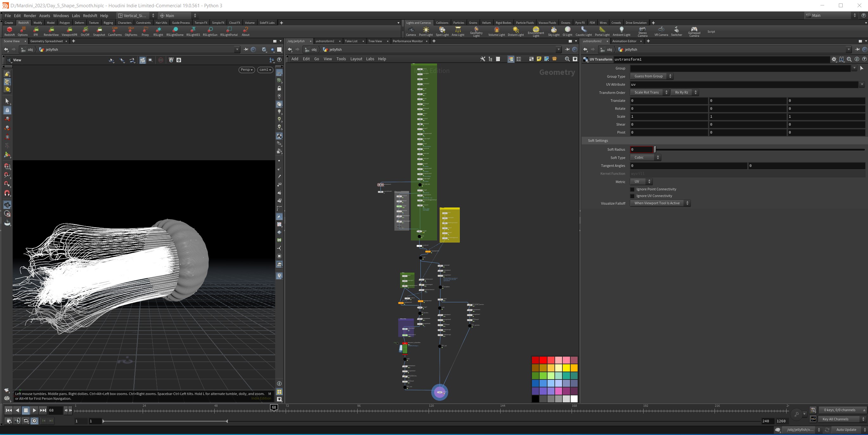
Task: Create a Distant Light from the shelf
Action: [515, 31]
